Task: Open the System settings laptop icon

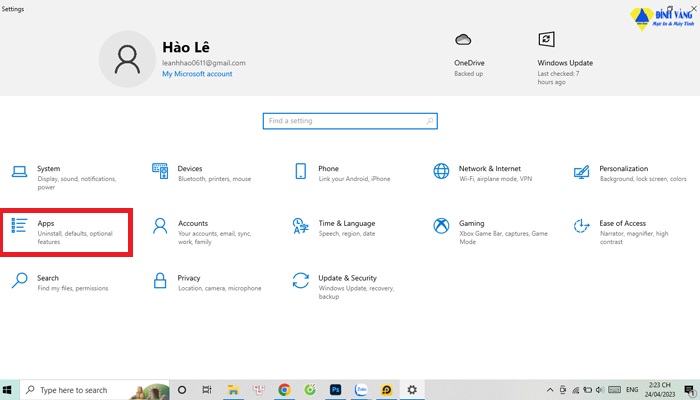Action: click(19, 171)
